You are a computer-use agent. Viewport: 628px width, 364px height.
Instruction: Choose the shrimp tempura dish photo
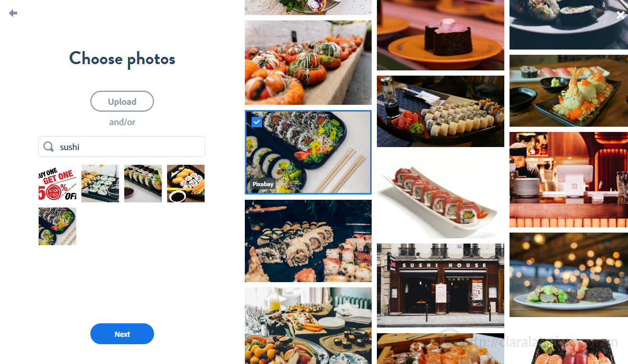point(568,91)
